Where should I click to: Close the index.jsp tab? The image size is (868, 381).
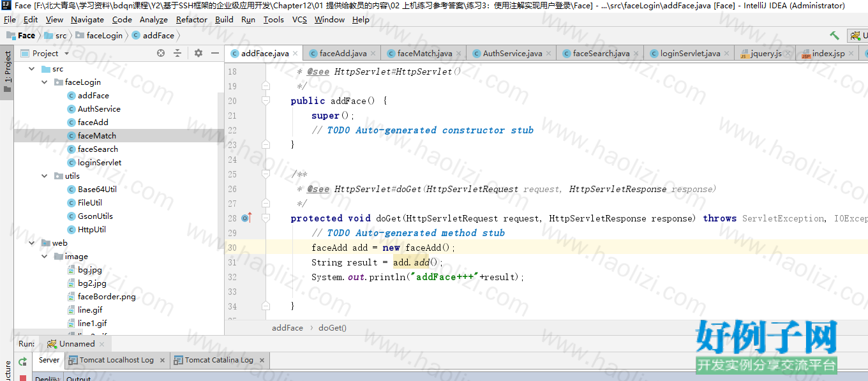click(851, 54)
